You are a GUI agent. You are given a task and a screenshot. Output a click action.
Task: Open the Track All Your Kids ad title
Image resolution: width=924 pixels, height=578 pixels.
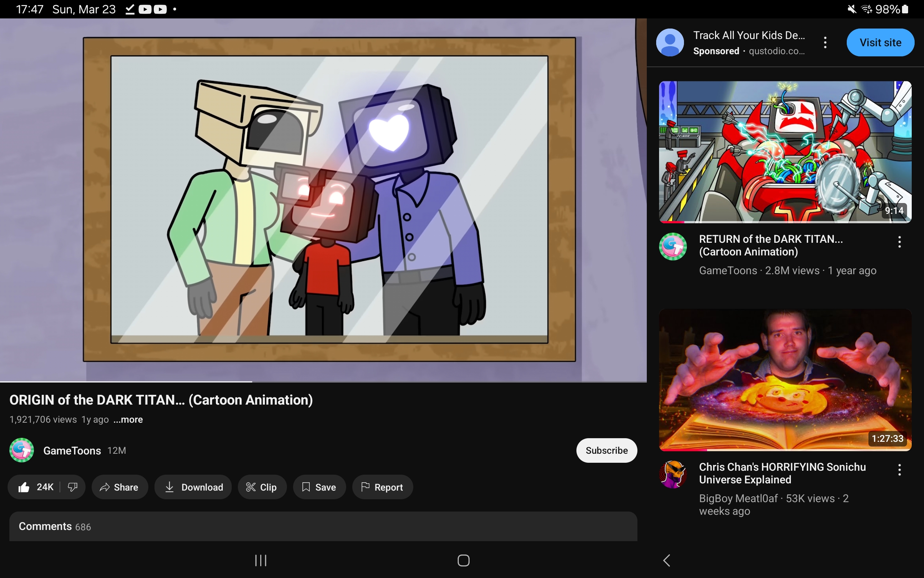pyautogui.click(x=749, y=35)
